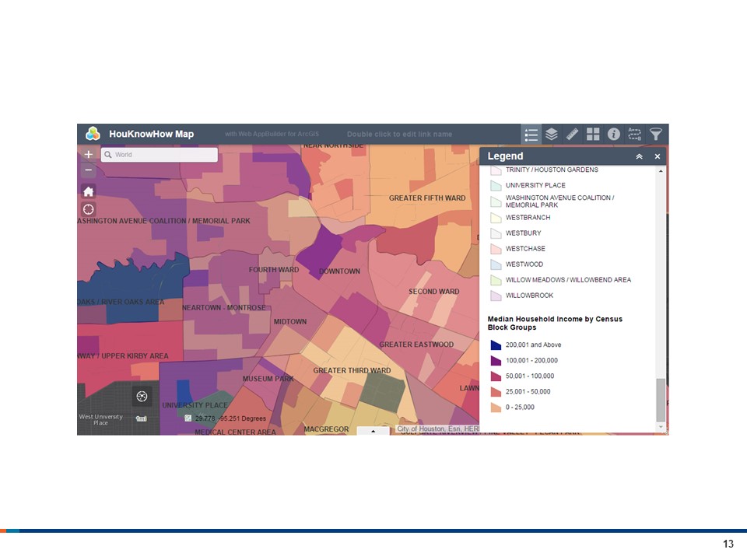Click the UNIVERSITY PLACE legend swatch
Screen dimensions: 747x560
point(496,185)
